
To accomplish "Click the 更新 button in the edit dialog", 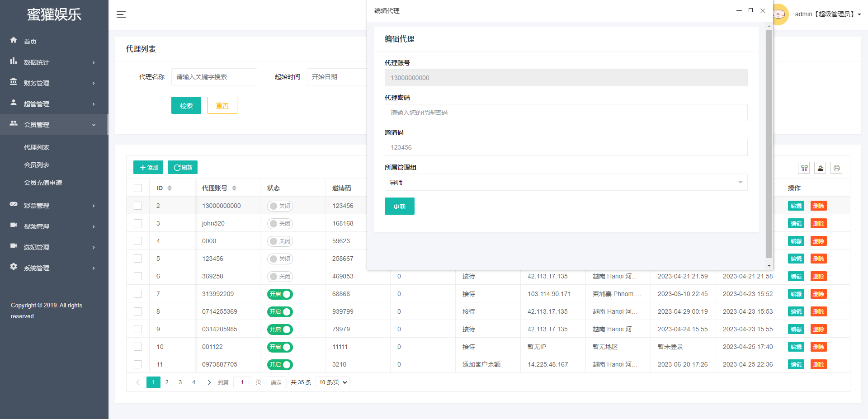I will (x=399, y=207).
